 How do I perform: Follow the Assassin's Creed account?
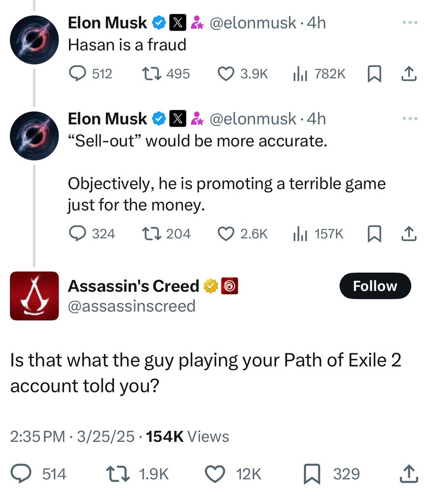pos(375,286)
